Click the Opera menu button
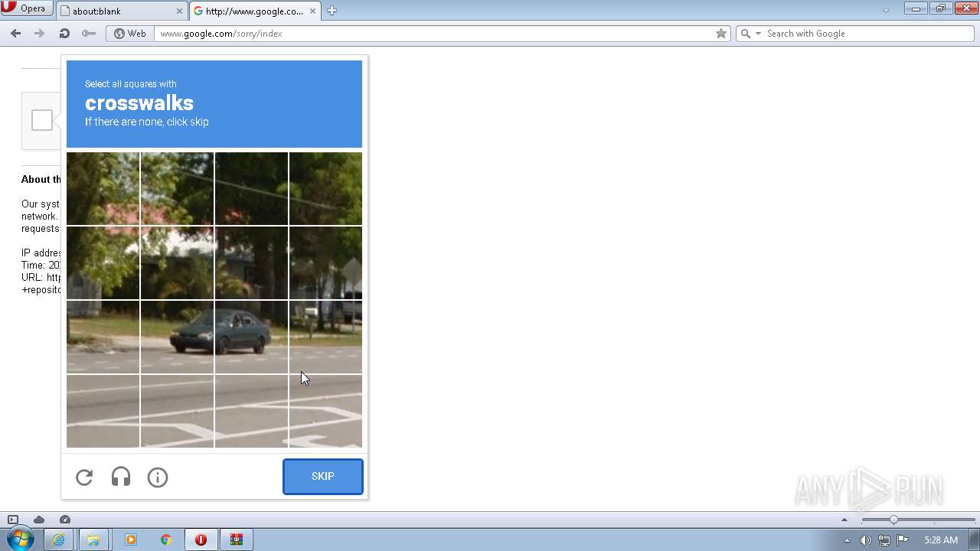Screen dimensions: 980x551 point(27,8)
